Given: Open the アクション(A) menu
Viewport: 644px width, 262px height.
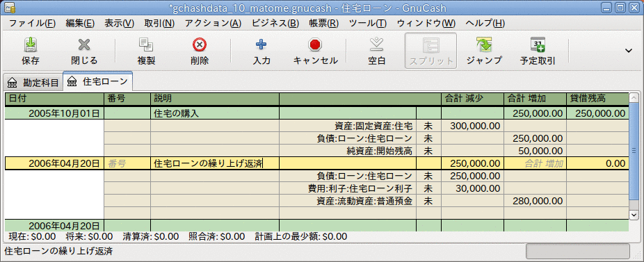Looking at the screenshot, I should pyautogui.click(x=214, y=24).
